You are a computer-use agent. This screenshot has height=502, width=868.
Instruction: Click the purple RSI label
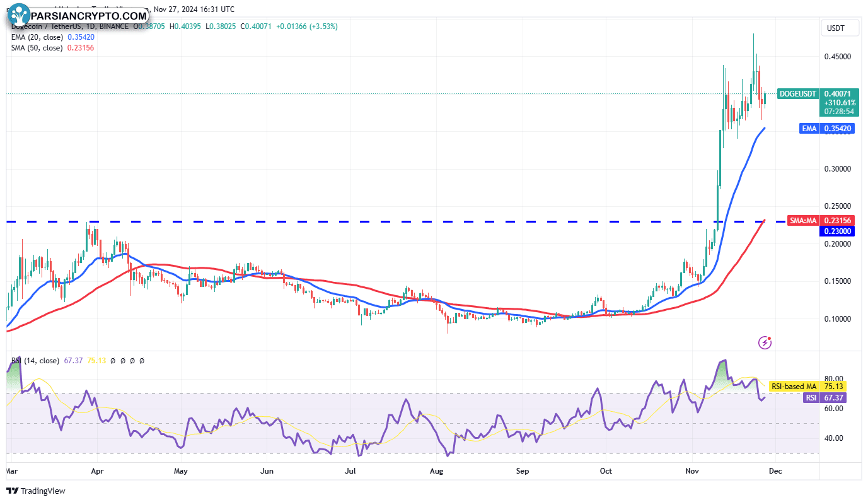point(811,398)
